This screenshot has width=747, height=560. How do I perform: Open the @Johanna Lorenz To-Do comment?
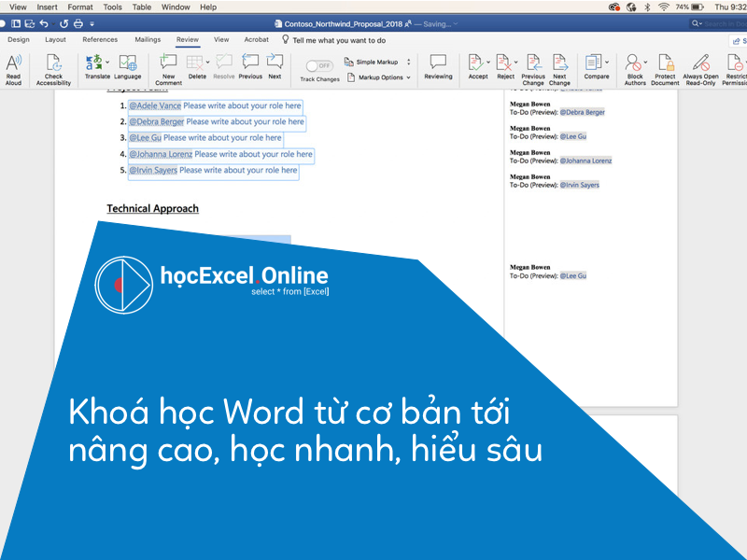tap(561, 157)
